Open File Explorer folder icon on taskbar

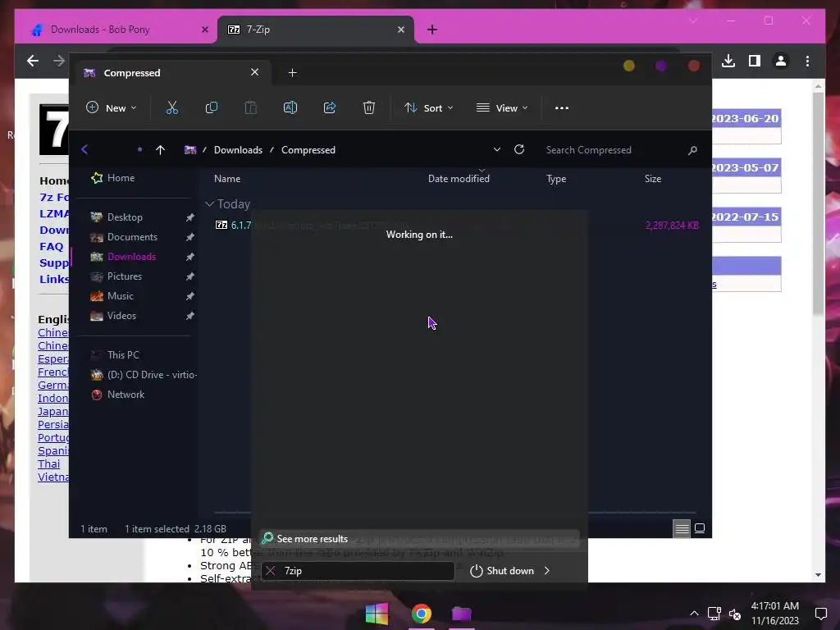(x=461, y=614)
